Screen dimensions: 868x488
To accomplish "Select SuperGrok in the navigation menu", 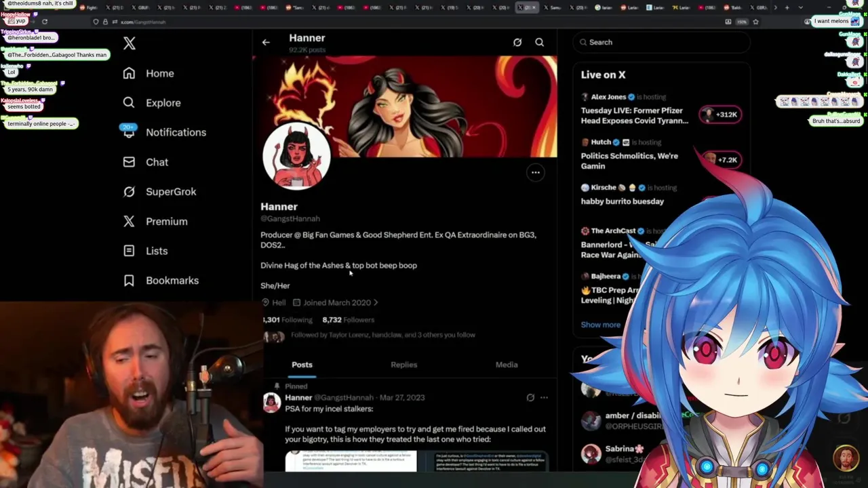I will pos(171,192).
